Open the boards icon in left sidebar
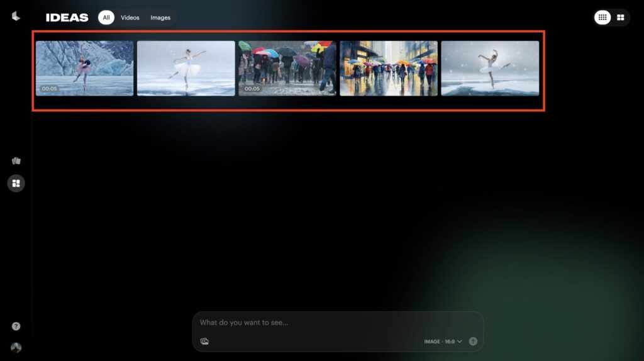Viewport: 644px width, 361px height. 16,161
